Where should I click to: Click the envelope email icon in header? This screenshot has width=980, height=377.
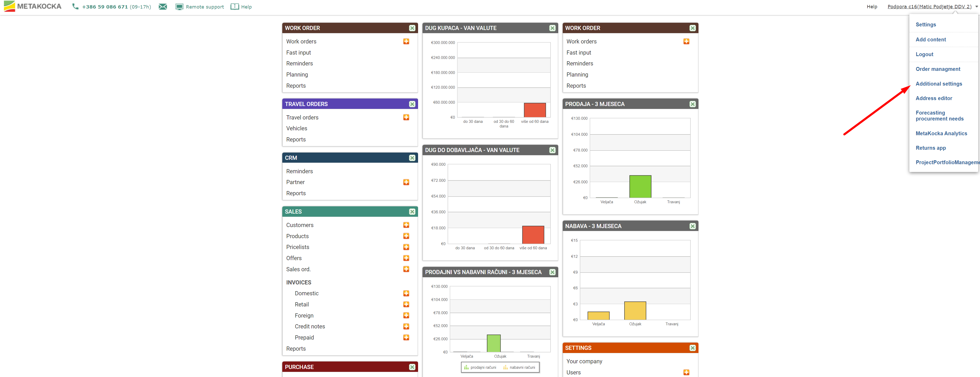point(163,7)
